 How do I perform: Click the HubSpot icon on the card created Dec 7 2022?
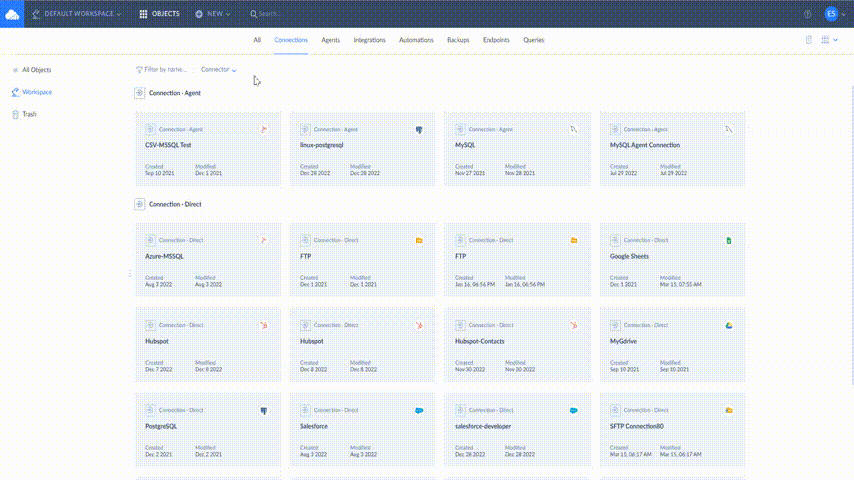click(264, 325)
